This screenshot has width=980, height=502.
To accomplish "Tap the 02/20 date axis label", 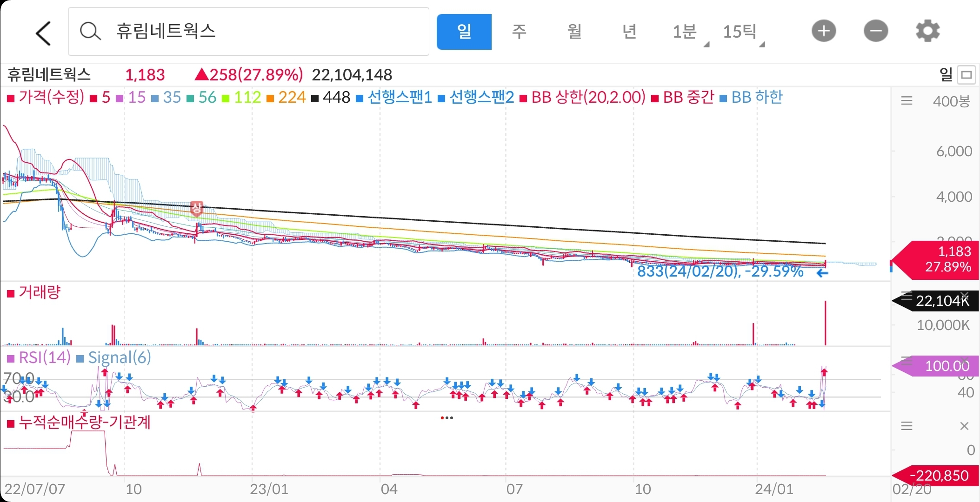I will coord(912,489).
